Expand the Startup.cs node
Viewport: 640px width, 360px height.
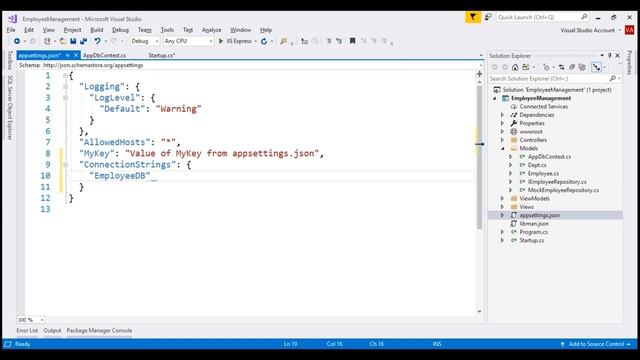tap(502, 240)
